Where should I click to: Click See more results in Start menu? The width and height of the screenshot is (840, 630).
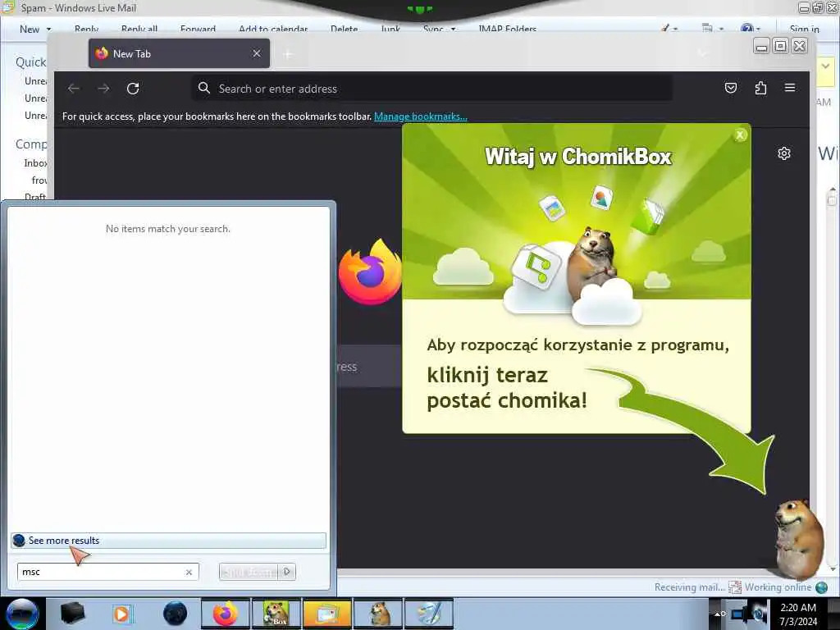[168, 541]
